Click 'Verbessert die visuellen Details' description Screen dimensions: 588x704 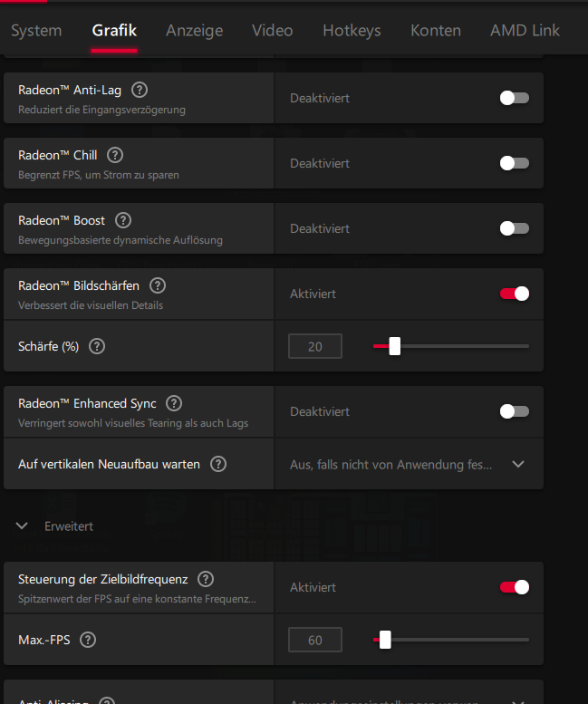(91, 305)
